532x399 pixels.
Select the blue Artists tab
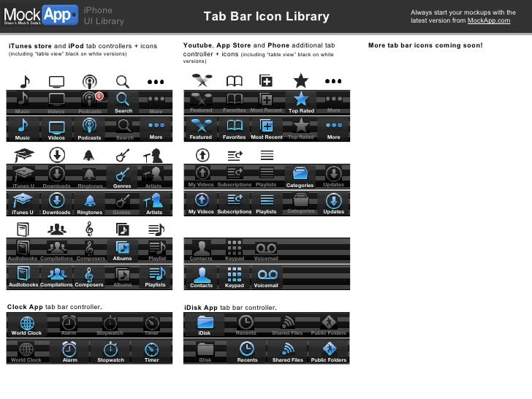[x=154, y=203]
